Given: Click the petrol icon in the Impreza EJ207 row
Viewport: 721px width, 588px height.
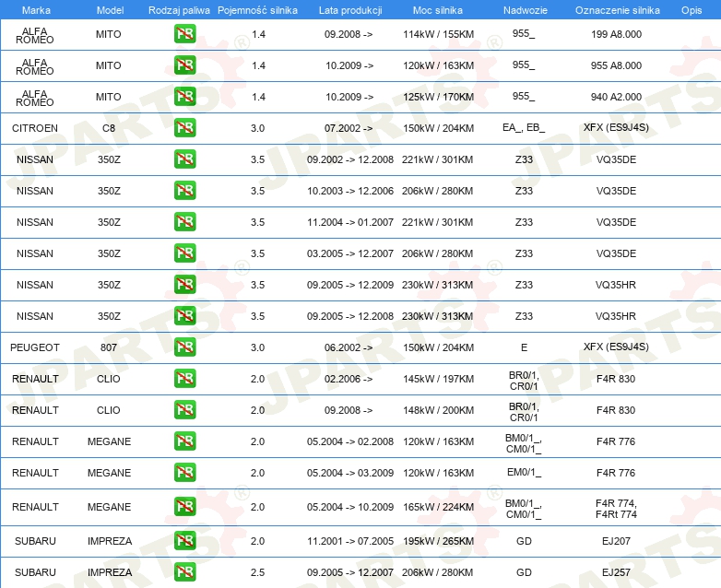Looking at the screenshot, I should pos(184,541).
